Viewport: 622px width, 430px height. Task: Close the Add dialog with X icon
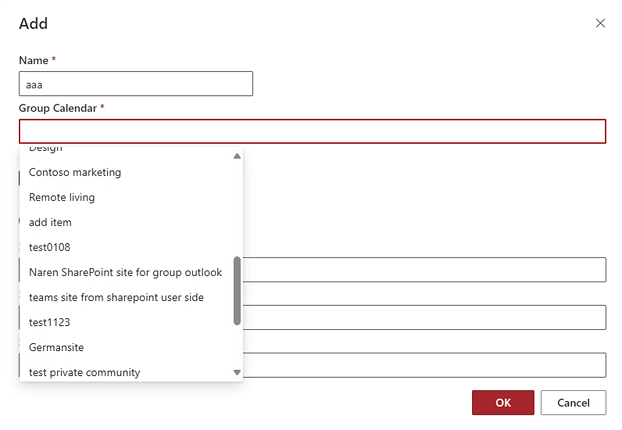tap(600, 23)
